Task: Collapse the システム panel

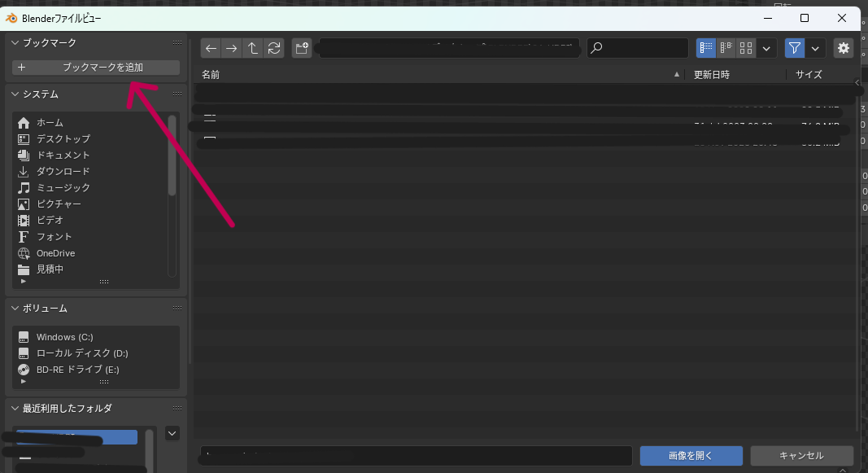Action: coord(15,94)
